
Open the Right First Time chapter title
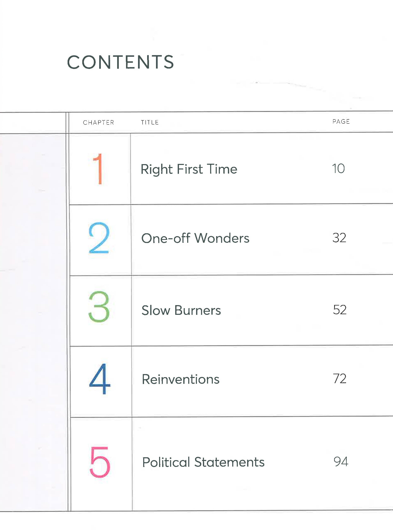(x=189, y=169)
